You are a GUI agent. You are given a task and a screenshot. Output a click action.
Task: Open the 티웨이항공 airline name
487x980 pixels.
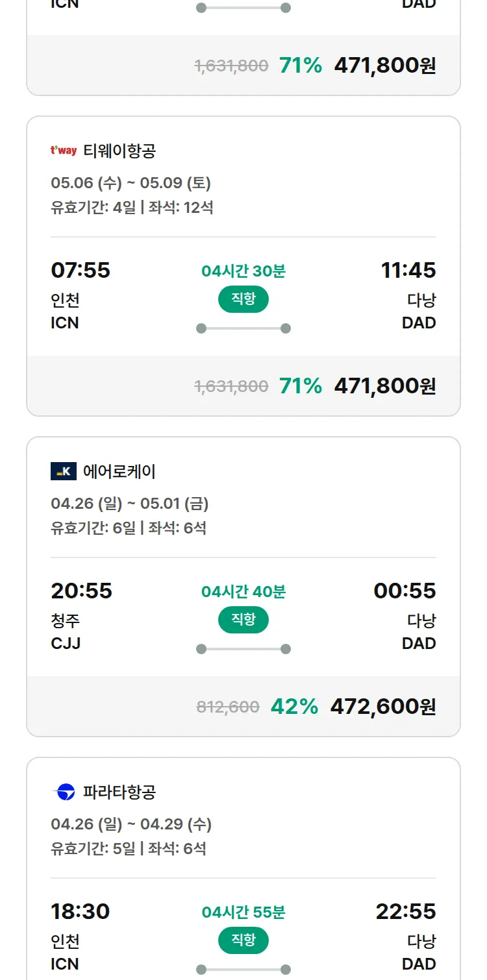(119, 151)
